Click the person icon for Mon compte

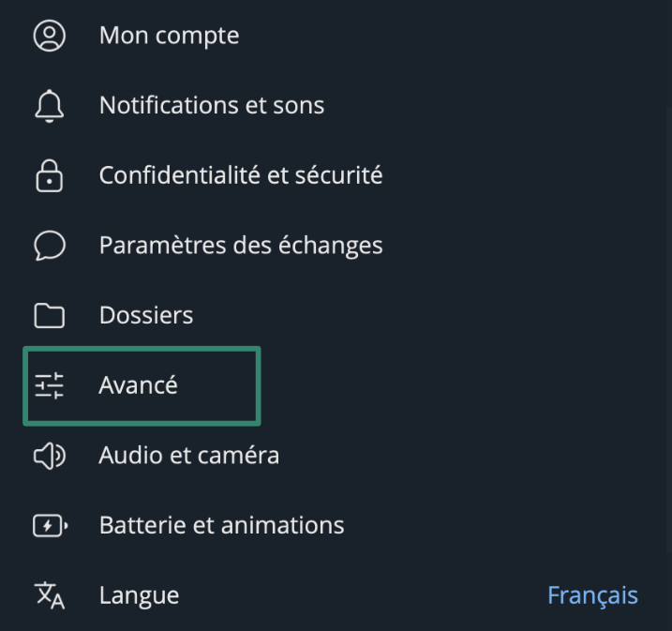(50, 36)
